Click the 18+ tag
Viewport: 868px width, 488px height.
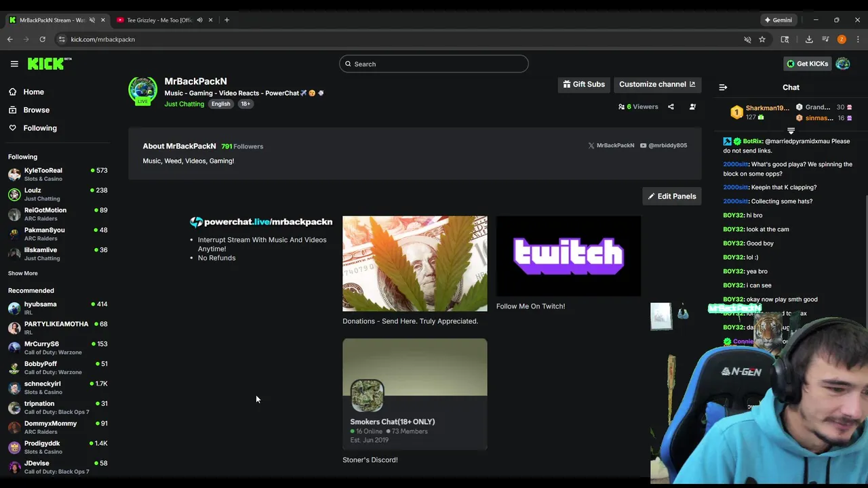[x=245, y=104]
